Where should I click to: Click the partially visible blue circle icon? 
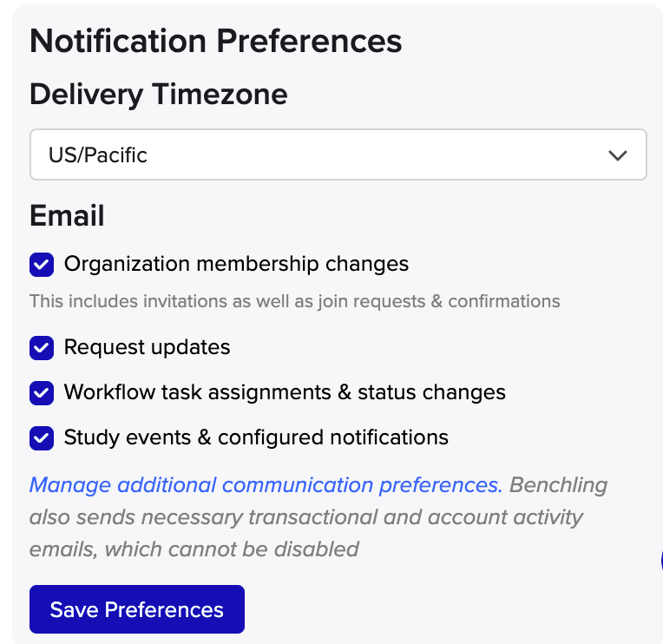click(x=660, y=560)
